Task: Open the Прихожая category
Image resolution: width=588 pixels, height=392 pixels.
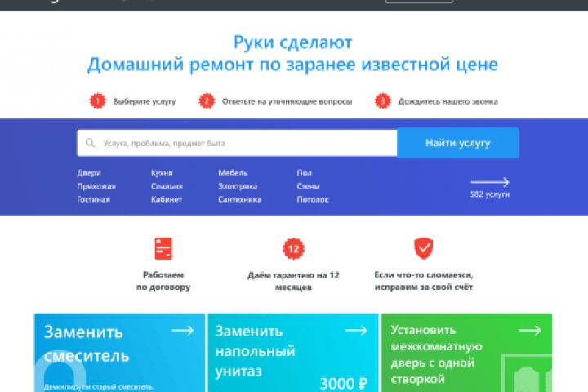Action: click(x=96, y=186)
